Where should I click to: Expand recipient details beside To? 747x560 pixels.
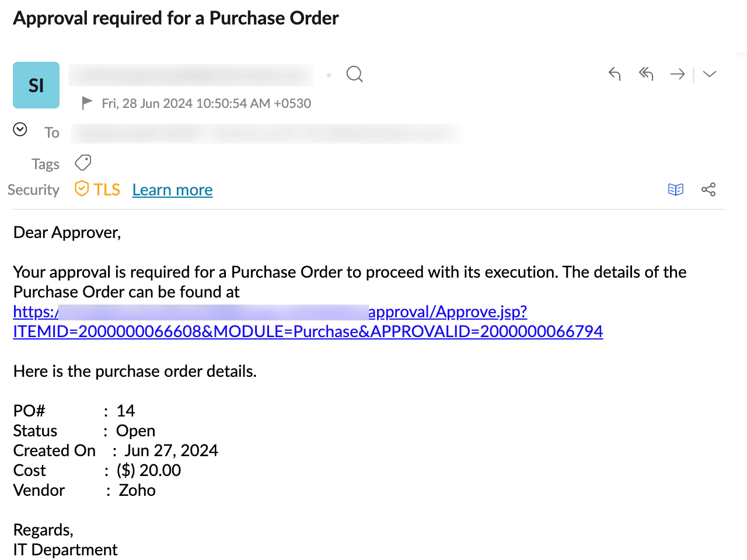click(x=20, y=129)
